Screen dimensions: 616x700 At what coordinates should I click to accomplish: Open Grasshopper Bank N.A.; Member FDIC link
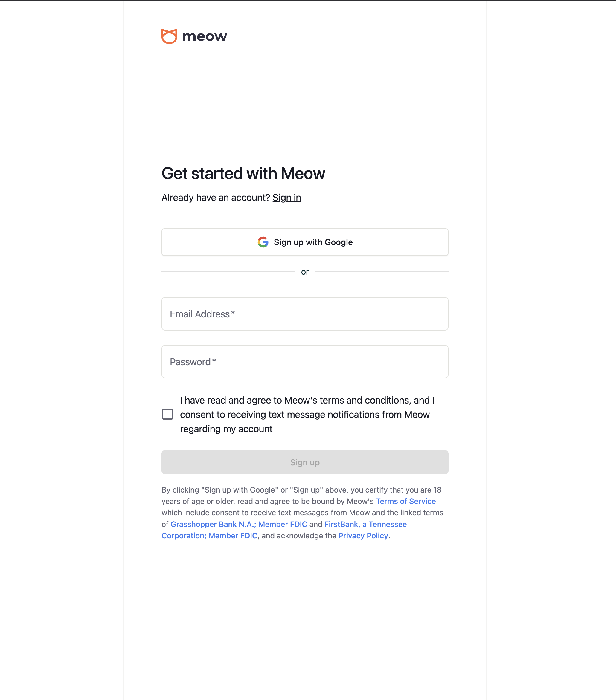(239, 524)
